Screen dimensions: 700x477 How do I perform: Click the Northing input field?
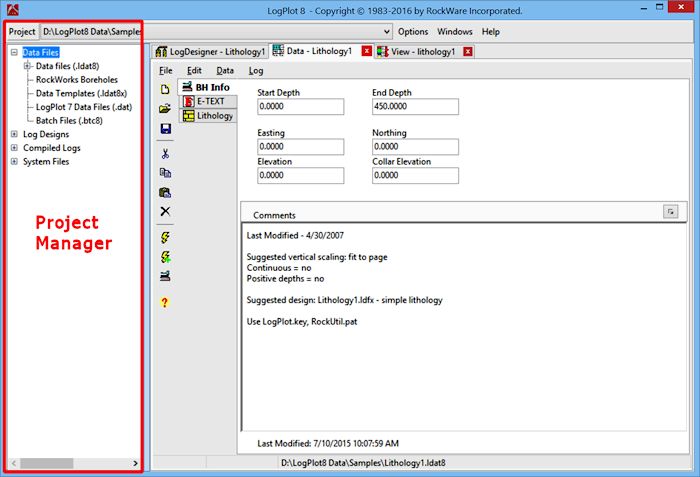[415, 146]
